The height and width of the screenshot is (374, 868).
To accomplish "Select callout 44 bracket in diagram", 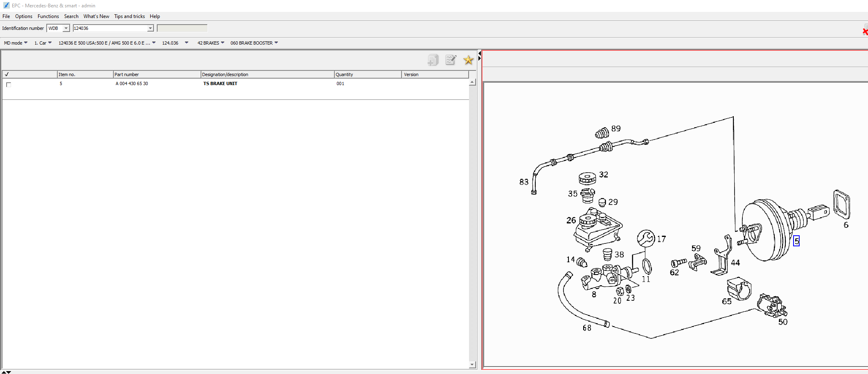I will point(735,263).
